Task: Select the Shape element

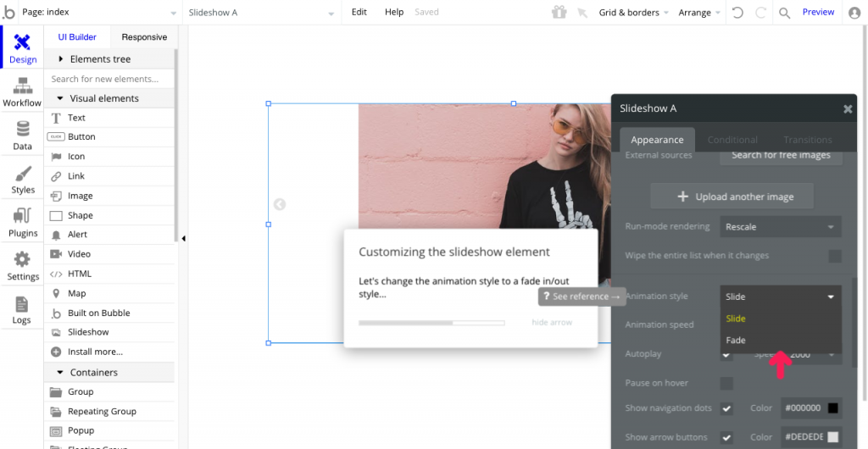Action: [x=109, y=215]
